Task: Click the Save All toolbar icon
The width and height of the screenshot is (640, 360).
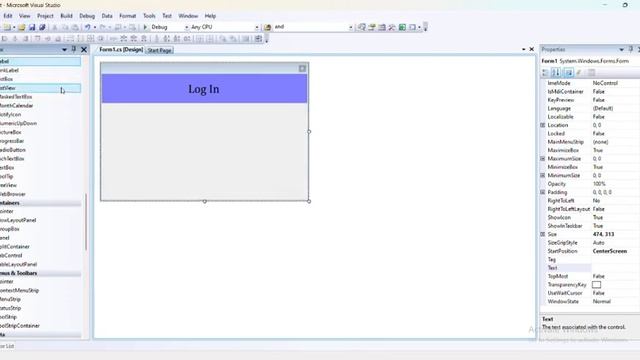Action: (42, 27)
